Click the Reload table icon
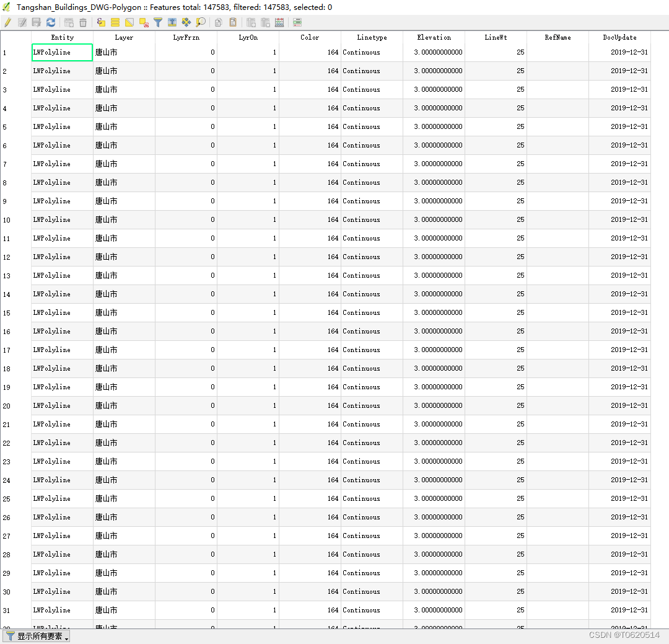 (51, 22)
